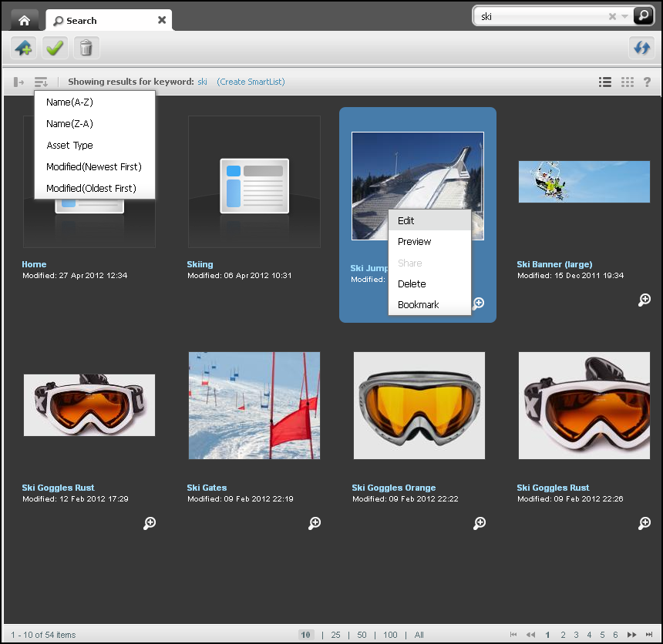Open the Skiing asset link
663x644 pixels.
[200, 264]
